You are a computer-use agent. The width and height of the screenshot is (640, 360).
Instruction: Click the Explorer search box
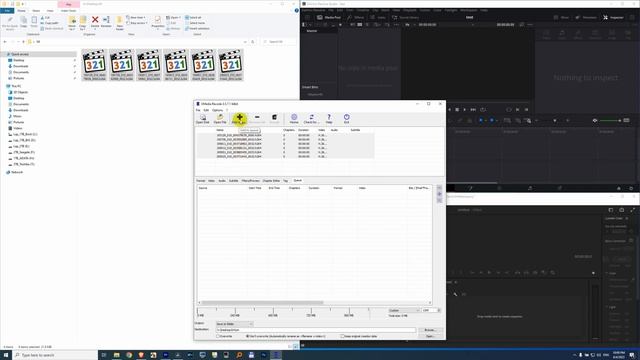click(x=279, y=42)
